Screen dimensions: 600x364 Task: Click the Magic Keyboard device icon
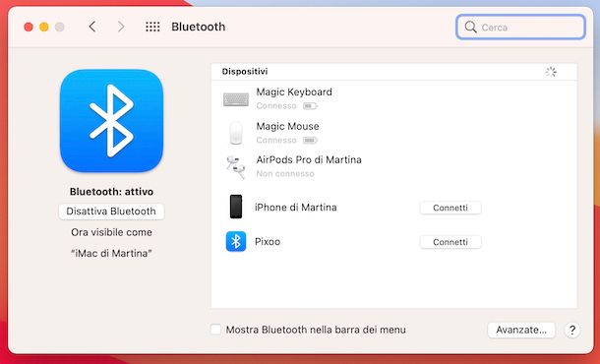click(x=236, y=99)
